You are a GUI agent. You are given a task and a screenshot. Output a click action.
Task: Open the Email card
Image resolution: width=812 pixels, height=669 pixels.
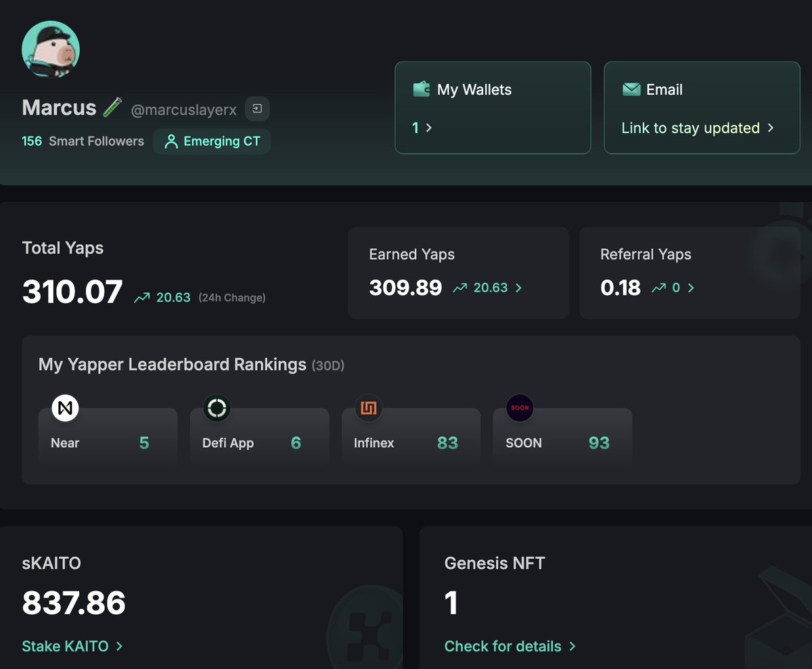click(x=702, y=108)
